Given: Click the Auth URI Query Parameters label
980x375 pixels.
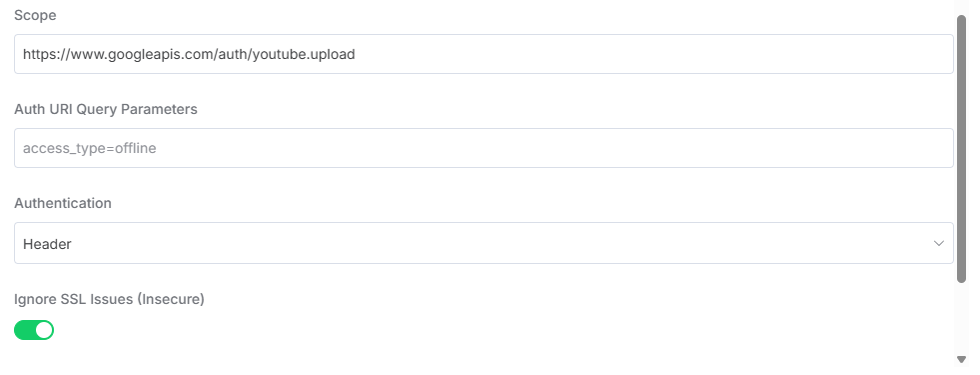Looking at the screenshot, I should click(x=106, y=109).
